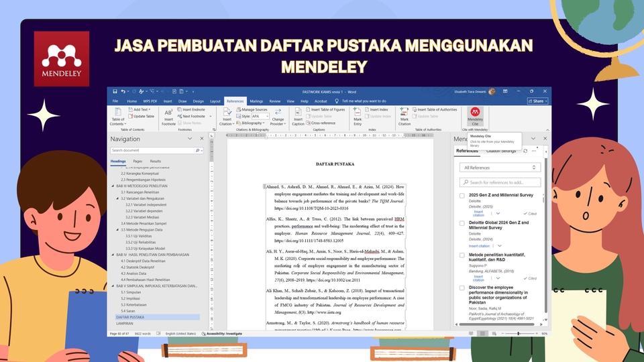Go to Next Footnote
This screenshot has height=362, width=644.
191,116
